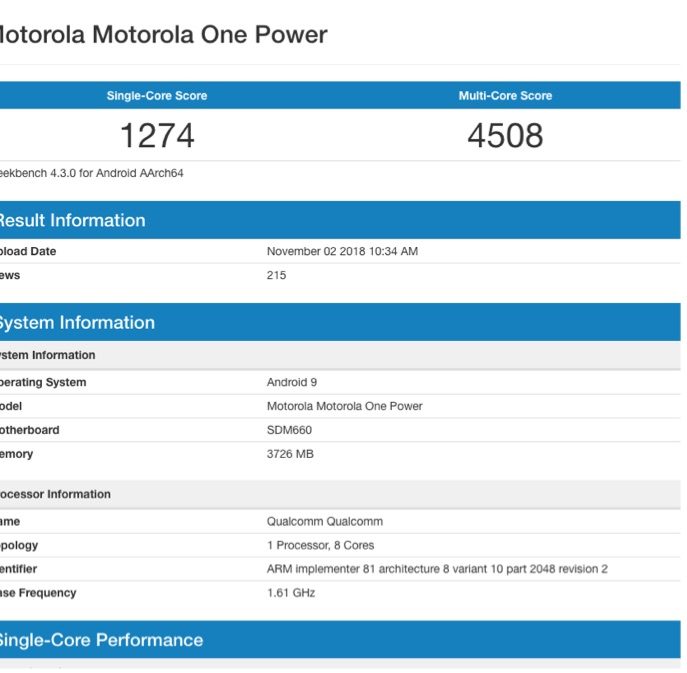Select the Multi-Core Score column header
687x673 pixels.
point(505,96)
